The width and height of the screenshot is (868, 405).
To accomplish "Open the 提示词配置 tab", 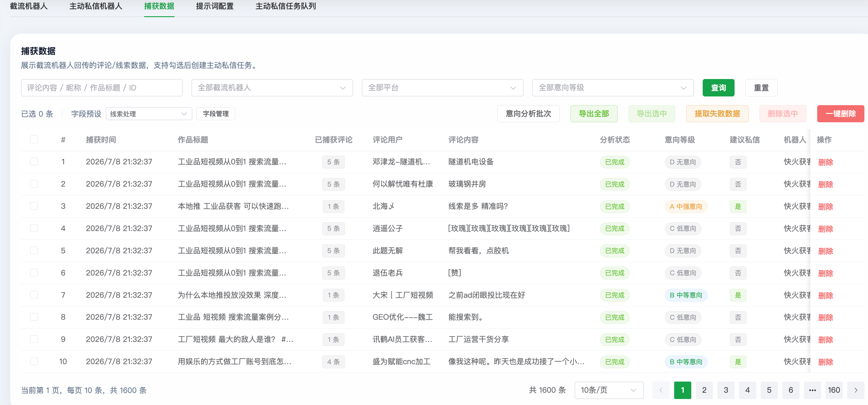I will pos(215,6).
